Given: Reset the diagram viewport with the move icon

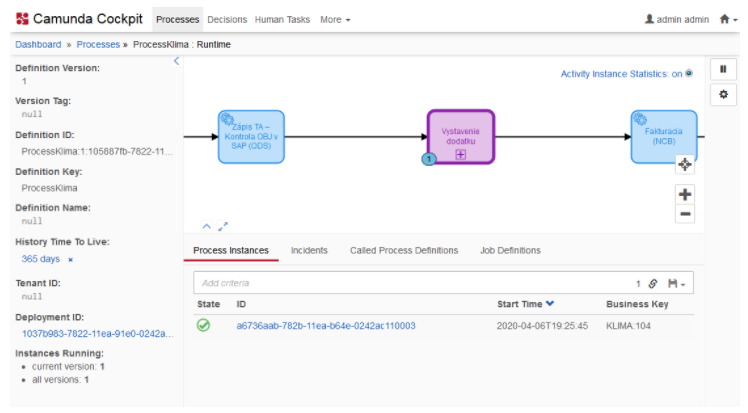Looking at the screenshot, I should point(685,165).
